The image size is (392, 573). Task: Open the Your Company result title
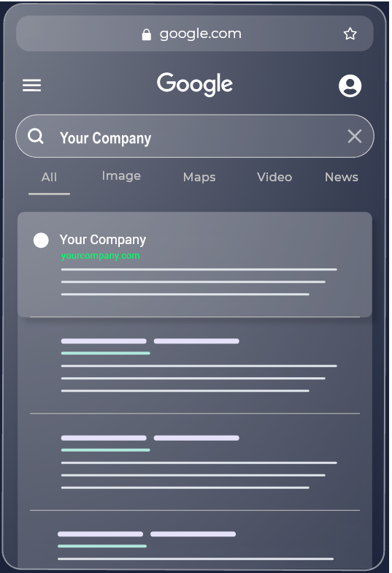click(102, 240)
